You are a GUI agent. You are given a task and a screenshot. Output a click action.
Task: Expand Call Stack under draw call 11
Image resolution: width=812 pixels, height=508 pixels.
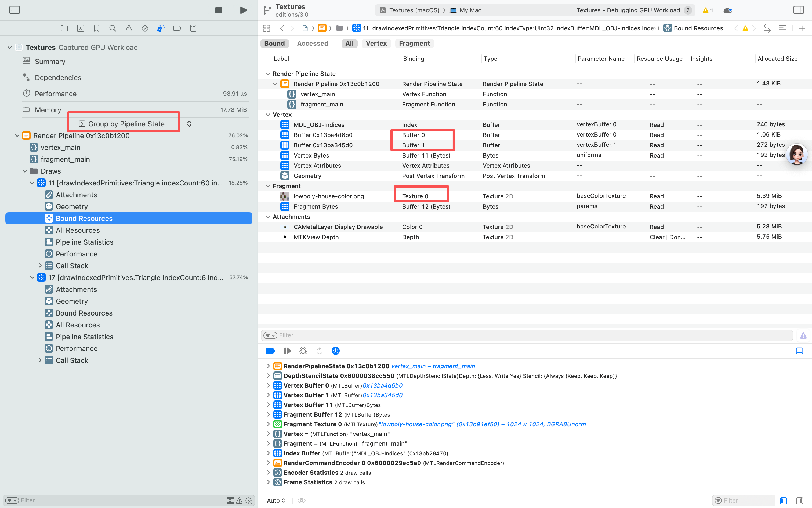(40, 266)
